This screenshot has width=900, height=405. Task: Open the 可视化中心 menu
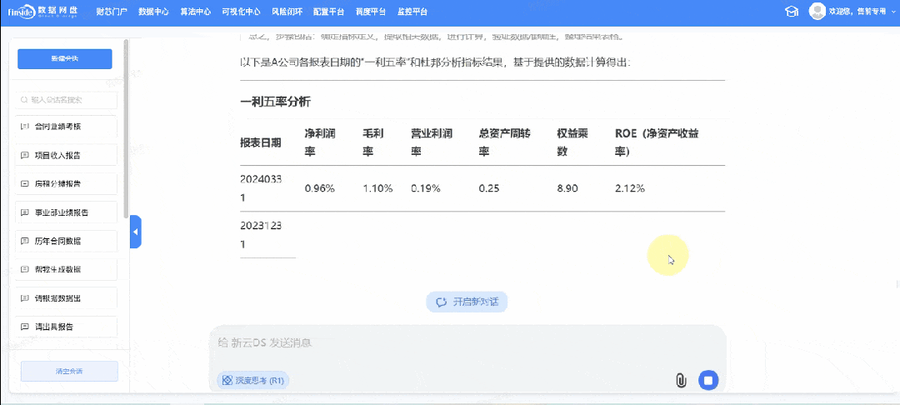[x=240, y=12]
